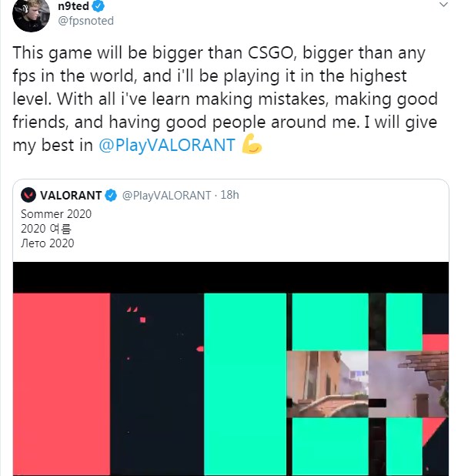Click the main tweet text about CSGO
461x476 pixels.
(225, 99)
